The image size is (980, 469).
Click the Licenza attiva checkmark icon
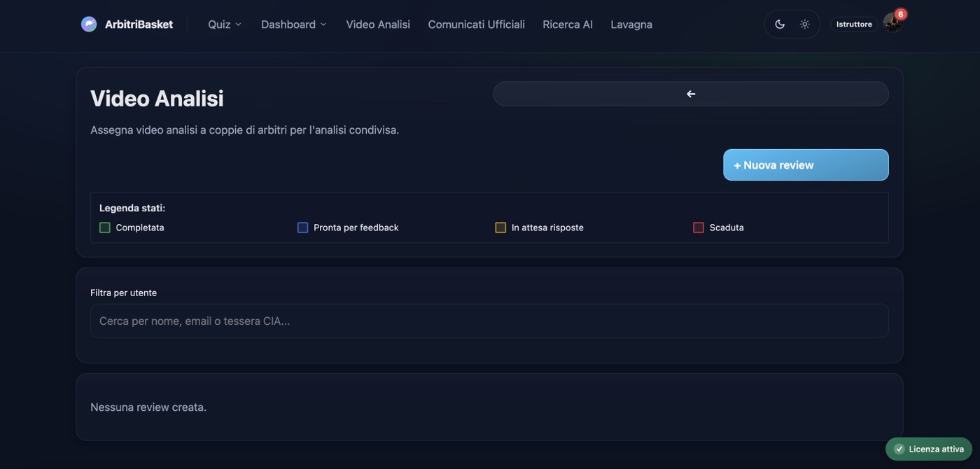click(x=899, y=449)
